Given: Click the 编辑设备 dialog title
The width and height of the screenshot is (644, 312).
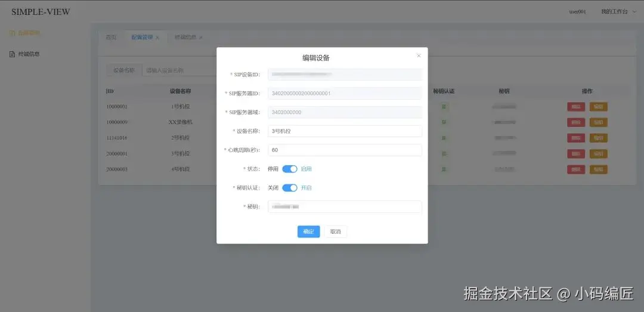Looking at the screenshot, I should coord(316,58).
